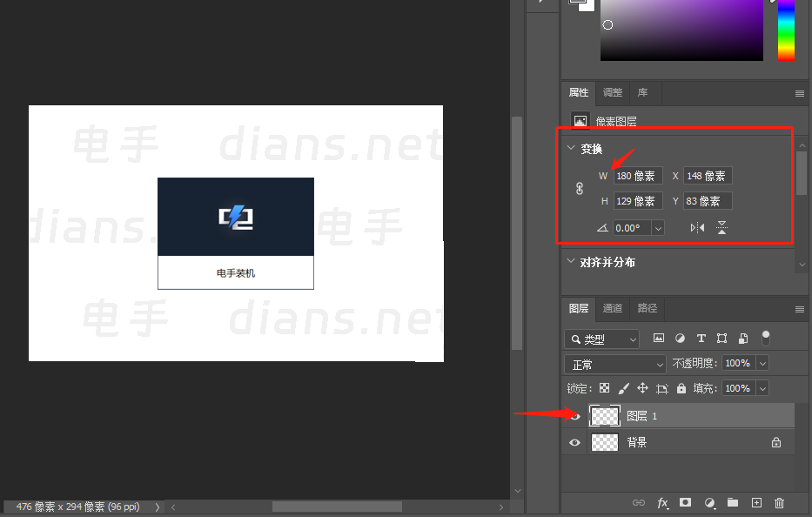Collapse the 变换 section in Properties
This screenshot has width=812, height=517.
(572, 148)
